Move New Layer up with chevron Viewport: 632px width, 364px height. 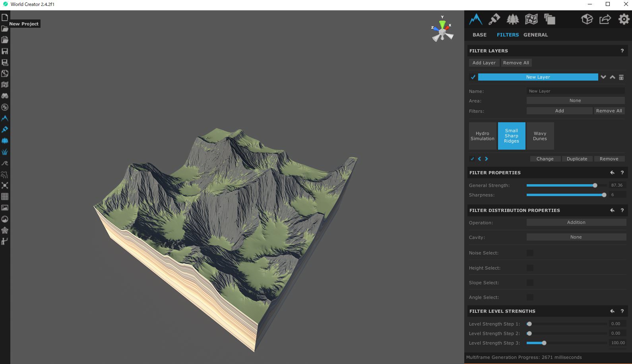613,77
